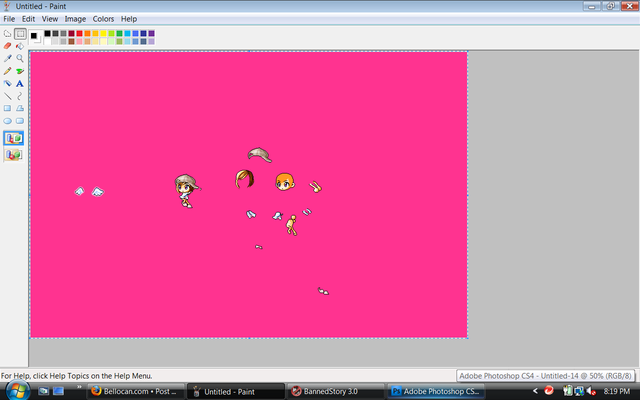Screen dimensions: 640x400
Task: Open the Edit menu
Action: point(28,19)
